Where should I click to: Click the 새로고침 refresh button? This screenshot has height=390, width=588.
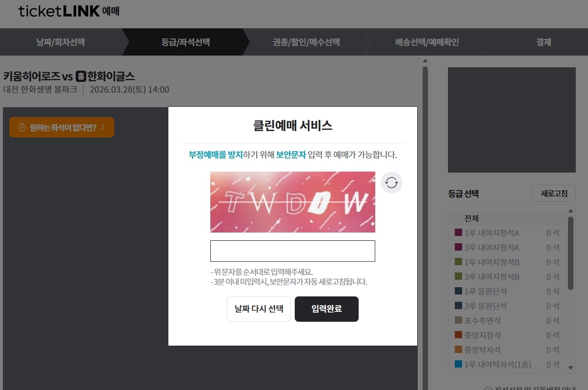[554, 194]
